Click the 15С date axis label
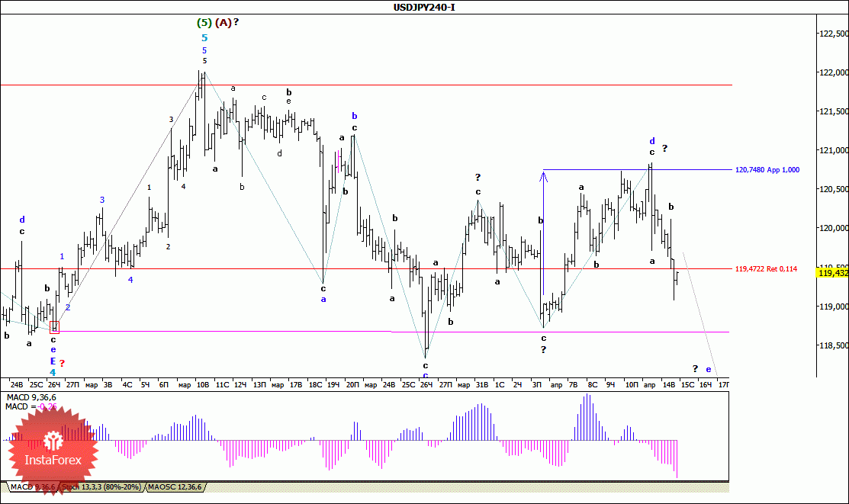Viewport: 849px width, 504px height. click(687, 385)
